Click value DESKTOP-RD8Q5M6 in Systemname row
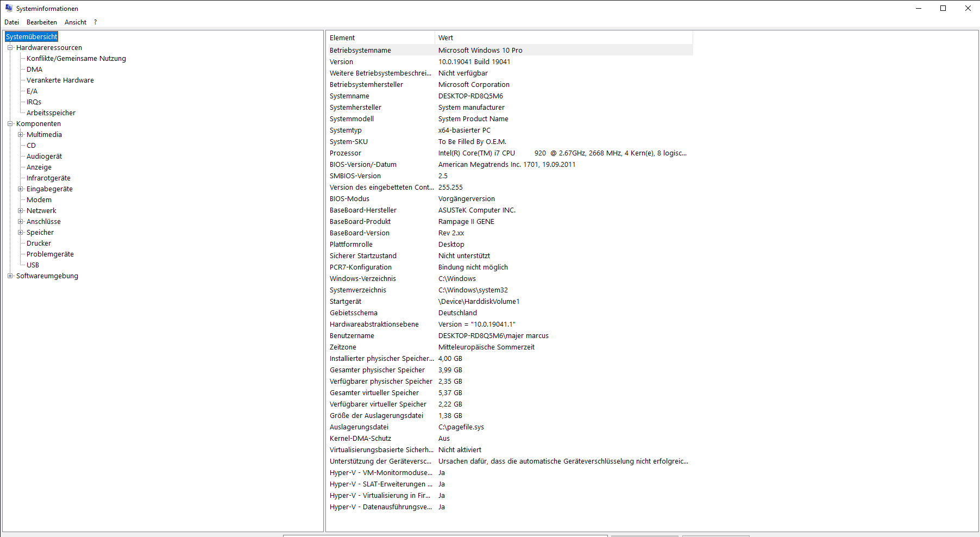The image size is (980, 537). point(470,96)
